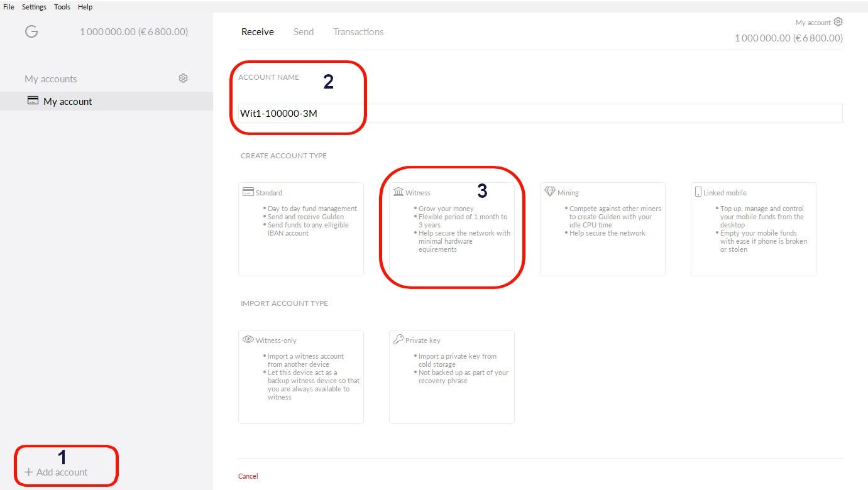Choose the Witness account type card

coord(452,229)
